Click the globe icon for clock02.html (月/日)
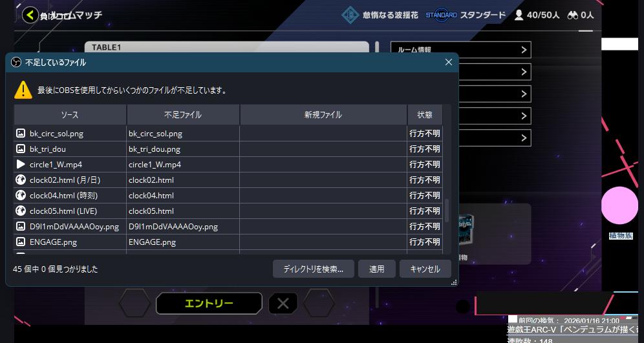 [21, 180]
